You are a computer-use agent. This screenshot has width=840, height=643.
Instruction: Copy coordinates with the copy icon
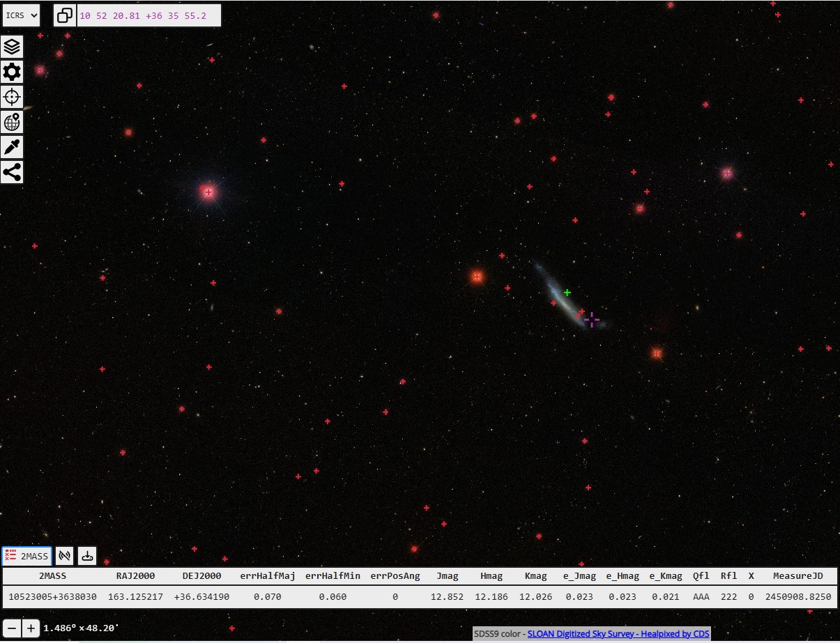(65, 15)
